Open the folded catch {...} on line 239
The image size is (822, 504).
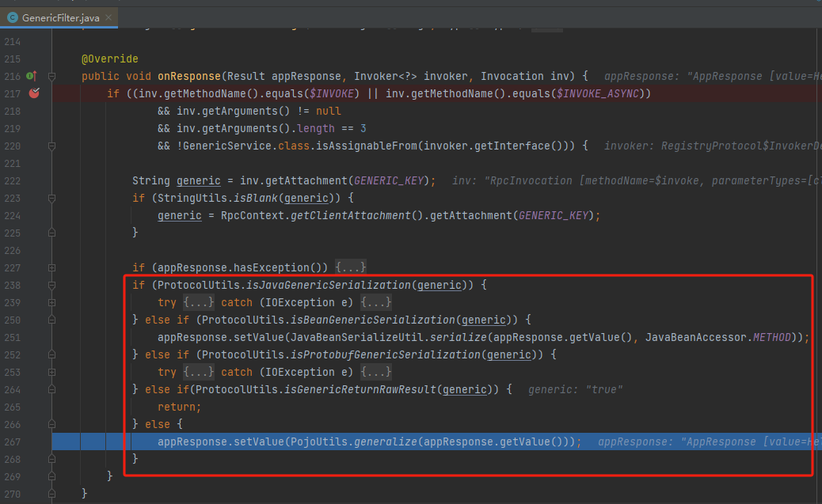[x=375, y=302]
